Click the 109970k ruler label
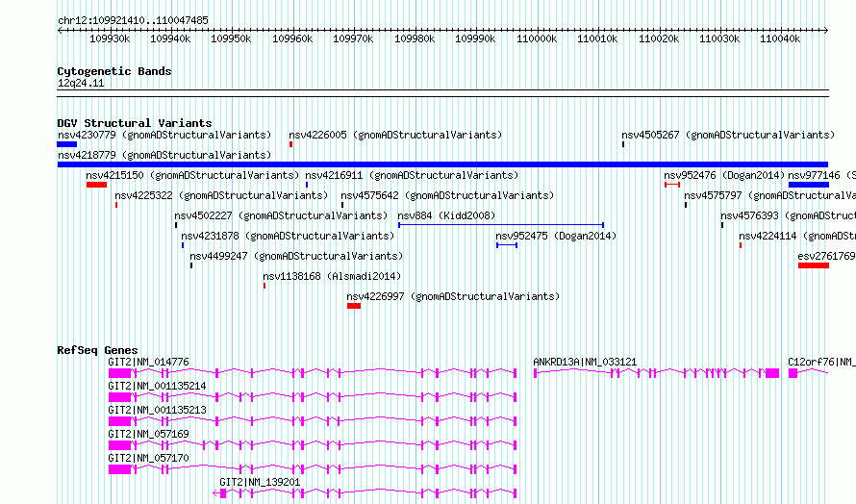Viewport: 856px width, 504px height. (x=353, y=38)
